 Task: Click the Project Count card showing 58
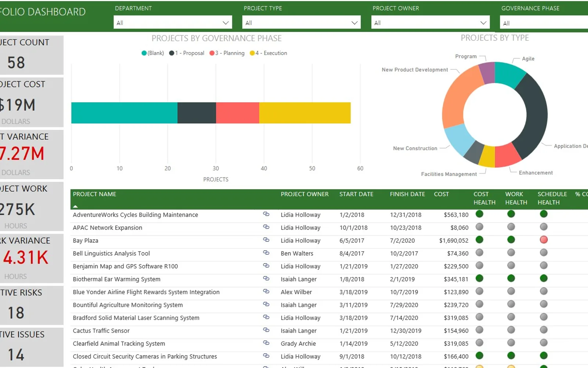pyautogui.click(x=31, y=55)
